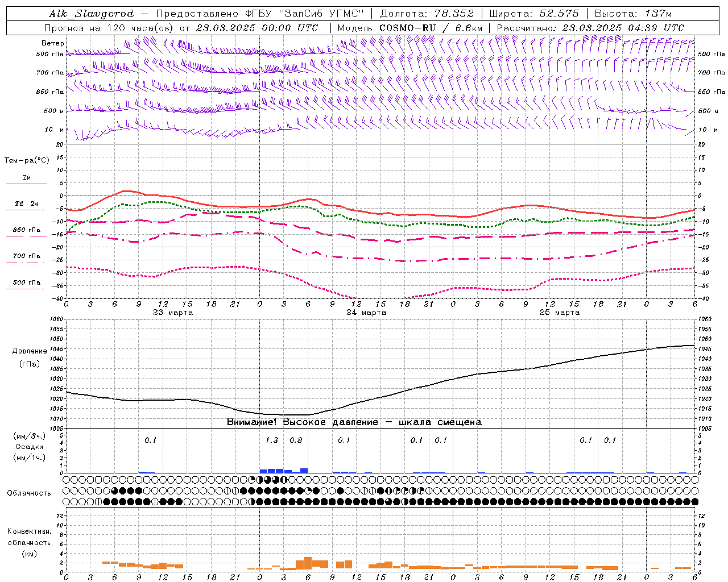Select the left 10 м wind level label
Viewport: 728px width, 582px height.
click(55, 130)
